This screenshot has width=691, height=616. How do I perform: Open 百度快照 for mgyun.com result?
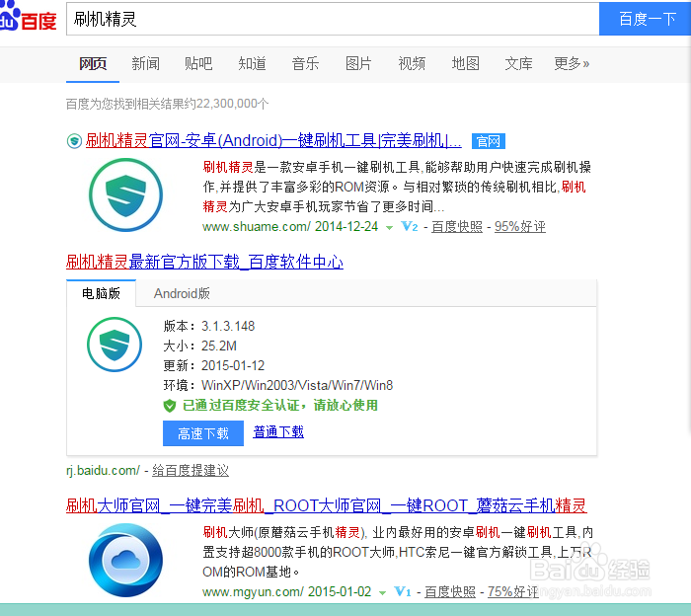[x=450, y=591]
